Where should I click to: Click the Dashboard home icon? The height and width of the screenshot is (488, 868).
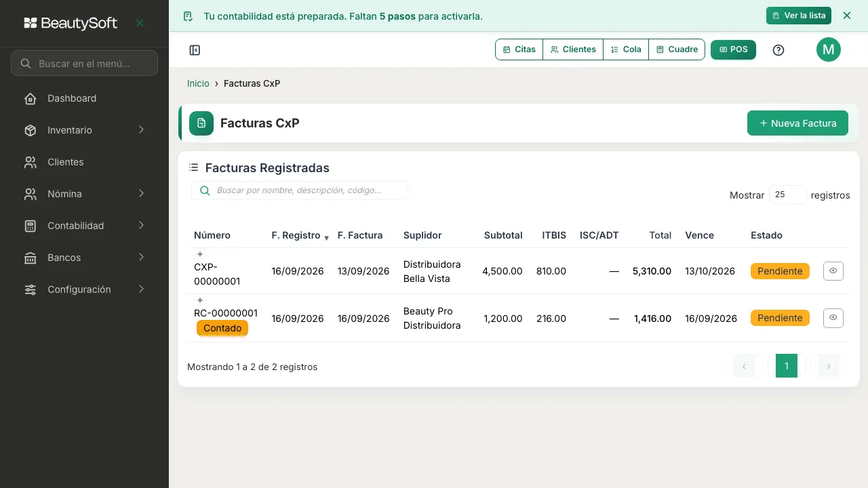31,99
